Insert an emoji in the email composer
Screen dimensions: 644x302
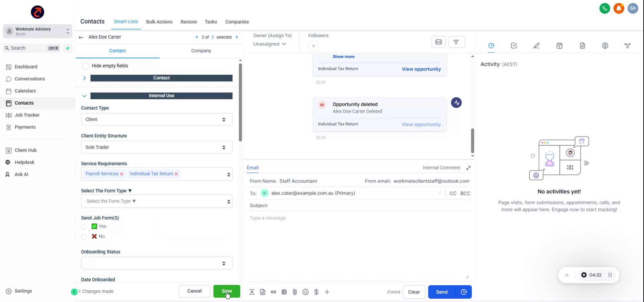point(306,292)
